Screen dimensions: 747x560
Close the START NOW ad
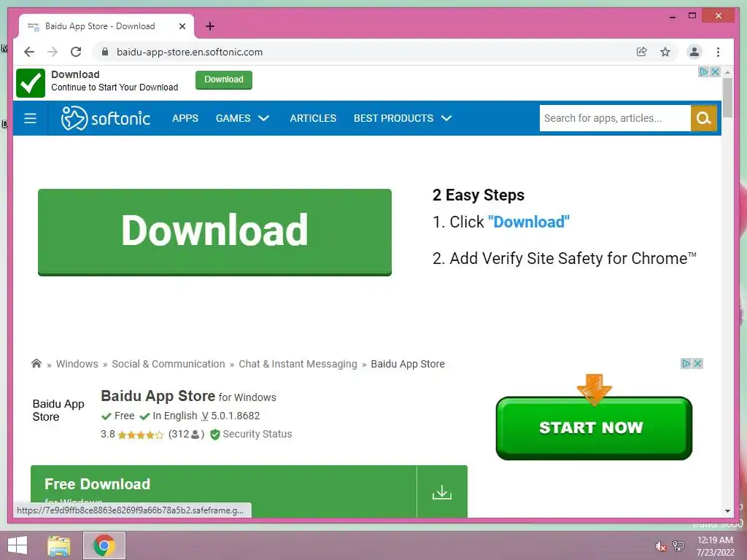697,363
